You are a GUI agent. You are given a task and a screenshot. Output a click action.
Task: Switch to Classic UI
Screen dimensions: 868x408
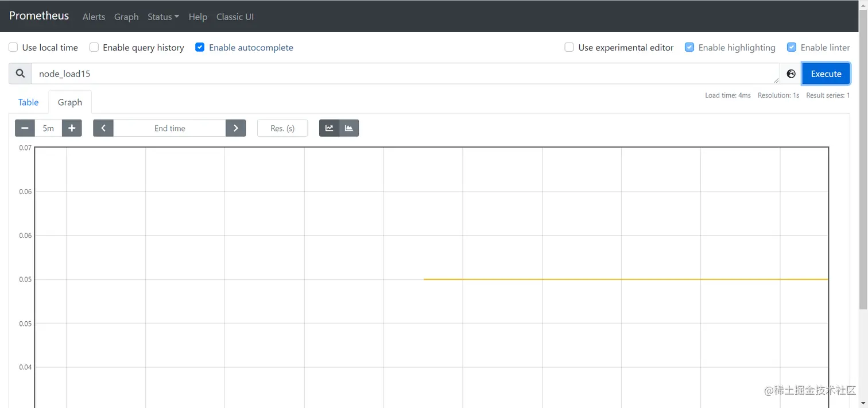click(x=235, y=17)
